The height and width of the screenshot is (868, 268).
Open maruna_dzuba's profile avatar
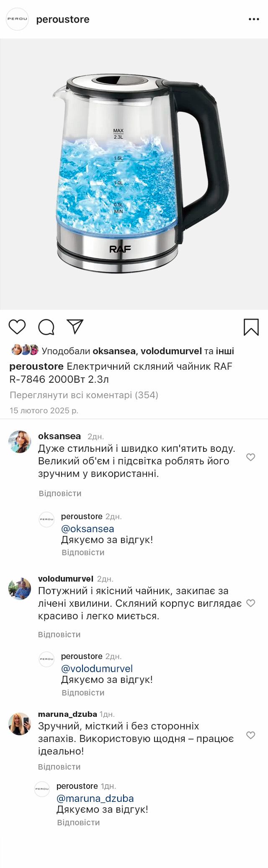[x=20, y=724]
